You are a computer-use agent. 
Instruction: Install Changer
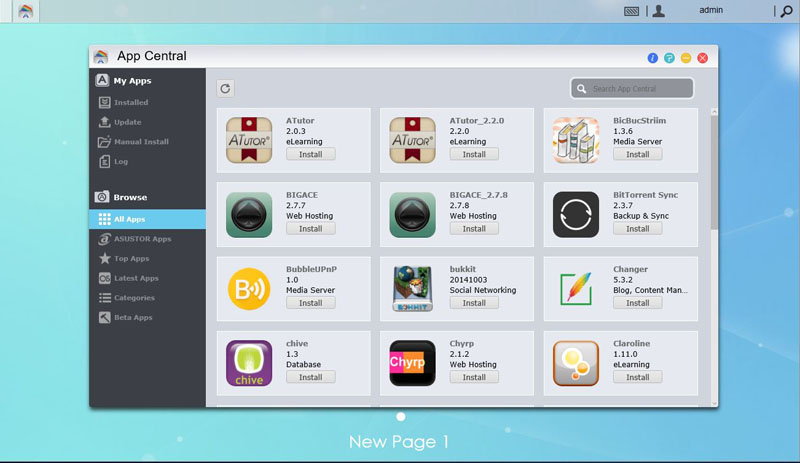click(x=637, y=303)
